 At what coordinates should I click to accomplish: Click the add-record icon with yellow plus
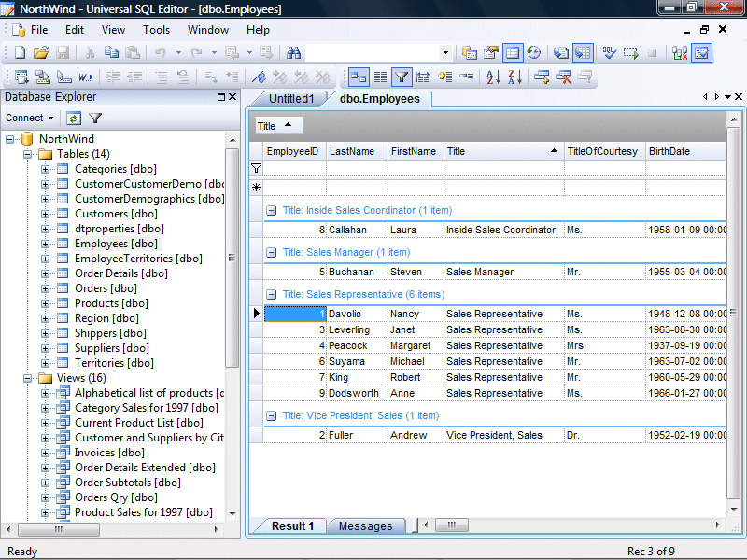click(x=542, y=77)
